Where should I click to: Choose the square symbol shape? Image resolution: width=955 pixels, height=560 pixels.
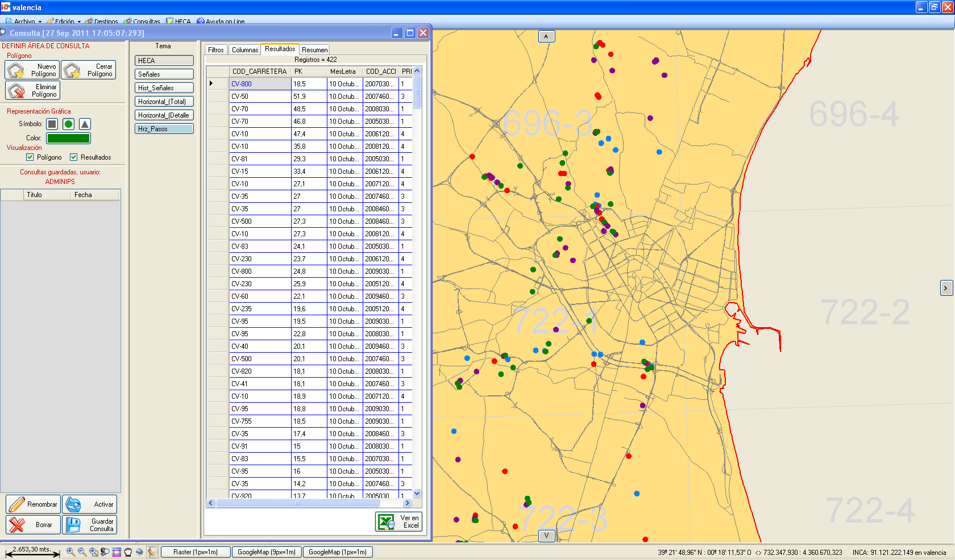[x=52, y=124]
